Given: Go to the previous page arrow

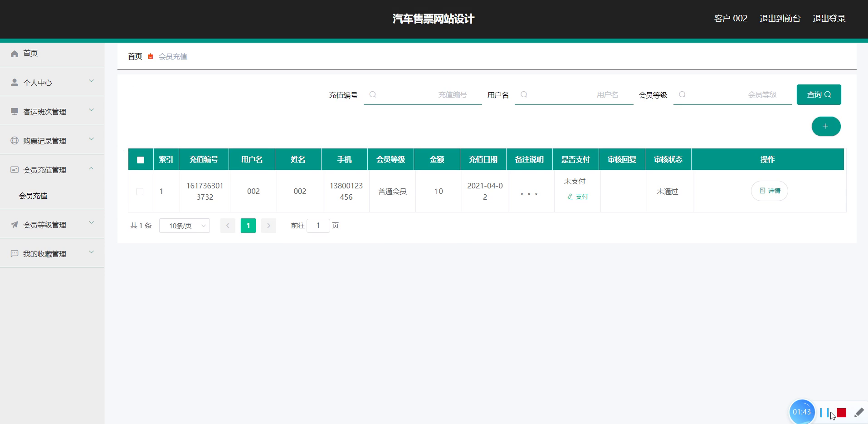Looking at the screenshot, I should (228, 226).
